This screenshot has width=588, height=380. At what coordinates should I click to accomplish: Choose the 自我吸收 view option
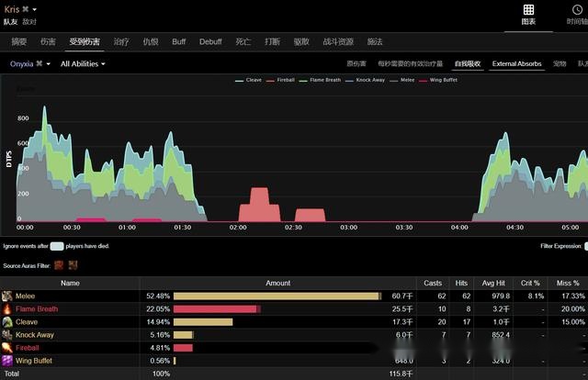point(468,63)
